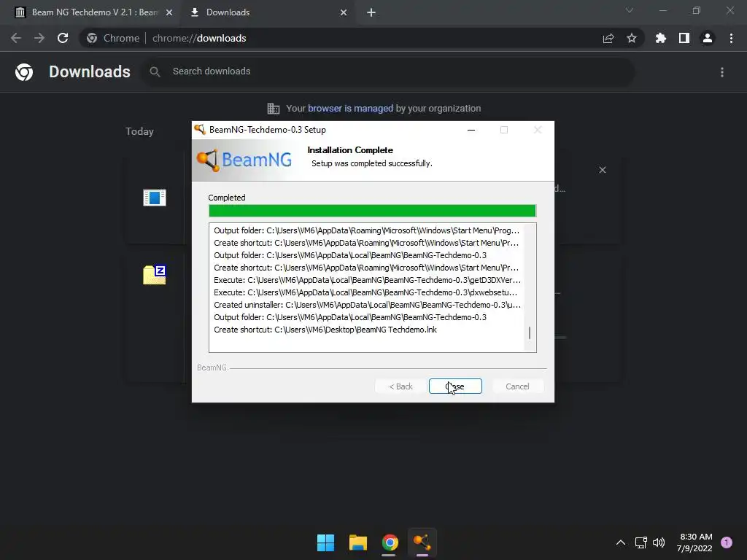This screenshot has width=747, height=560.
Task: Reload the downloads page
Action: point(63,38)
